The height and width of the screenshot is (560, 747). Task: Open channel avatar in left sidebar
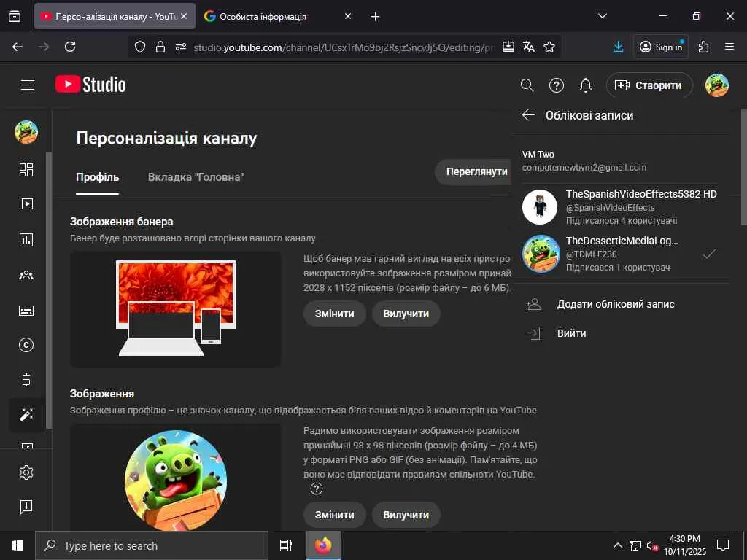coord(26,132)
